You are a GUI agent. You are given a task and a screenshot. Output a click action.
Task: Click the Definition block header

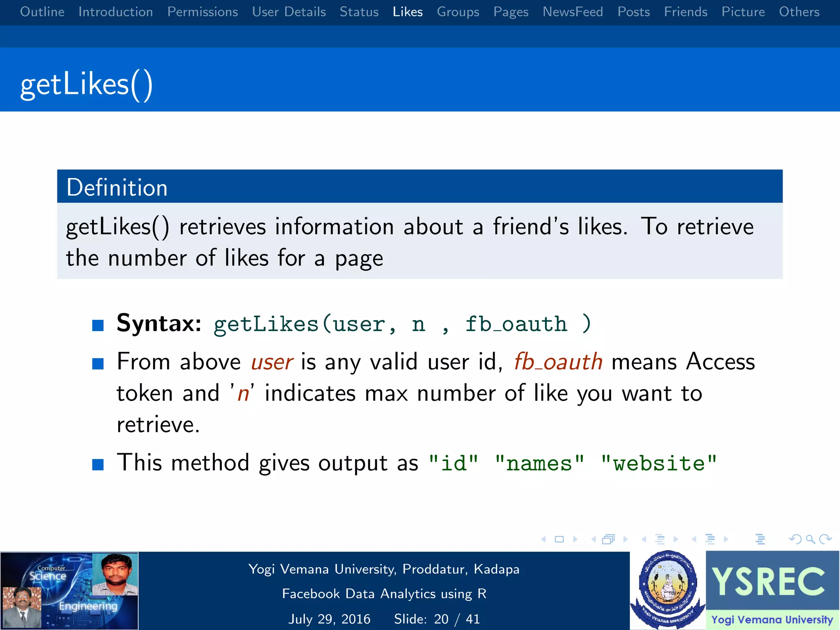point(420,187)
